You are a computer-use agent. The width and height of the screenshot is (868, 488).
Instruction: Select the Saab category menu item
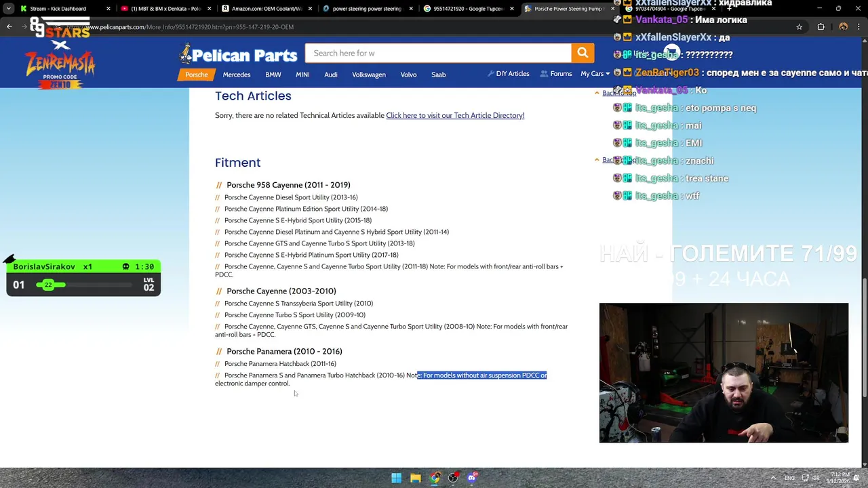click(x=439, y=75)
